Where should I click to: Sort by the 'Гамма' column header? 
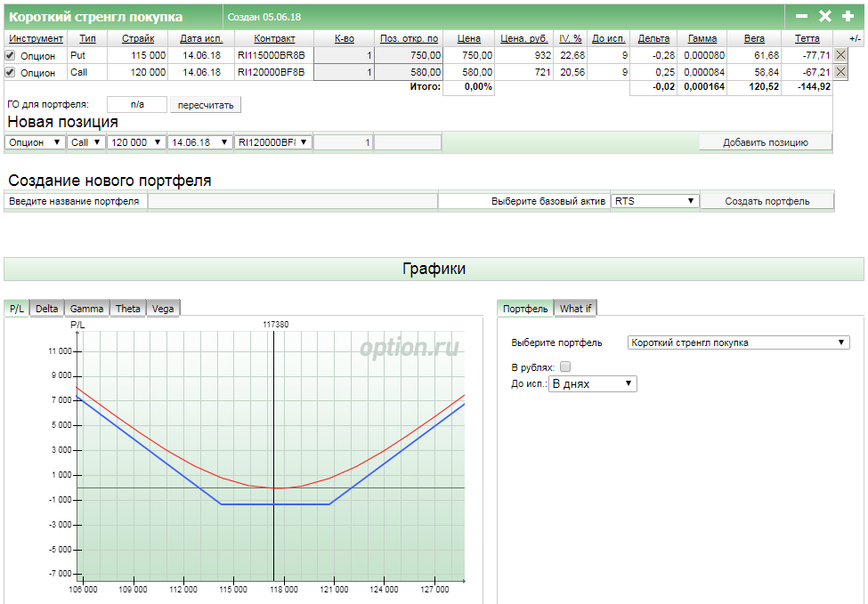tap(702, 39)
